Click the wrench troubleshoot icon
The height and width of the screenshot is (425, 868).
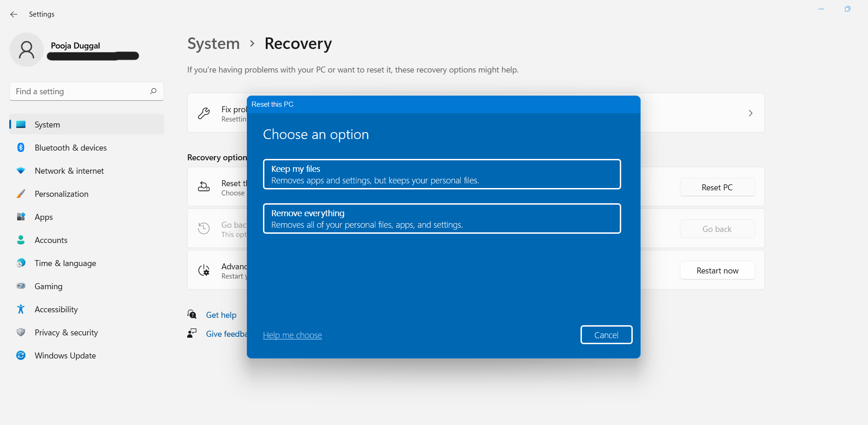[204, 113]
